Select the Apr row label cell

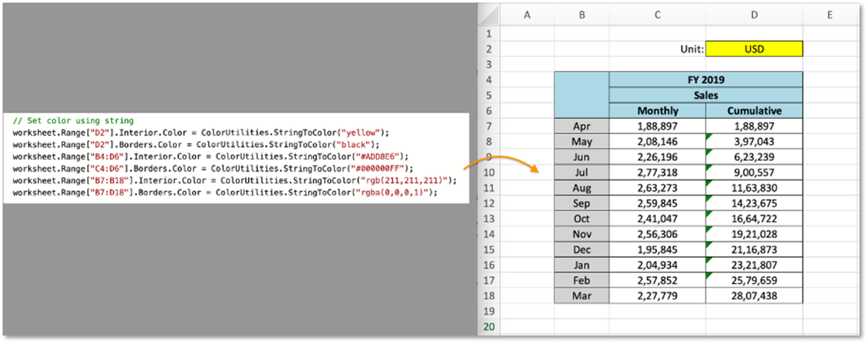tap(581, 126)
